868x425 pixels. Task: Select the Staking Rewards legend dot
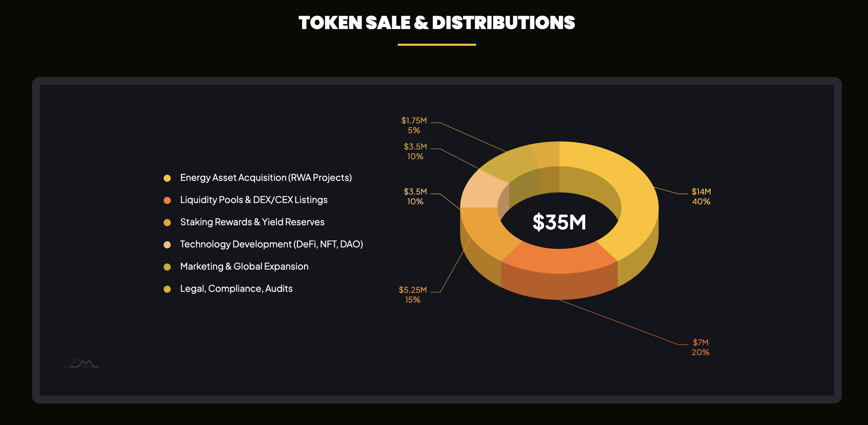167,222
